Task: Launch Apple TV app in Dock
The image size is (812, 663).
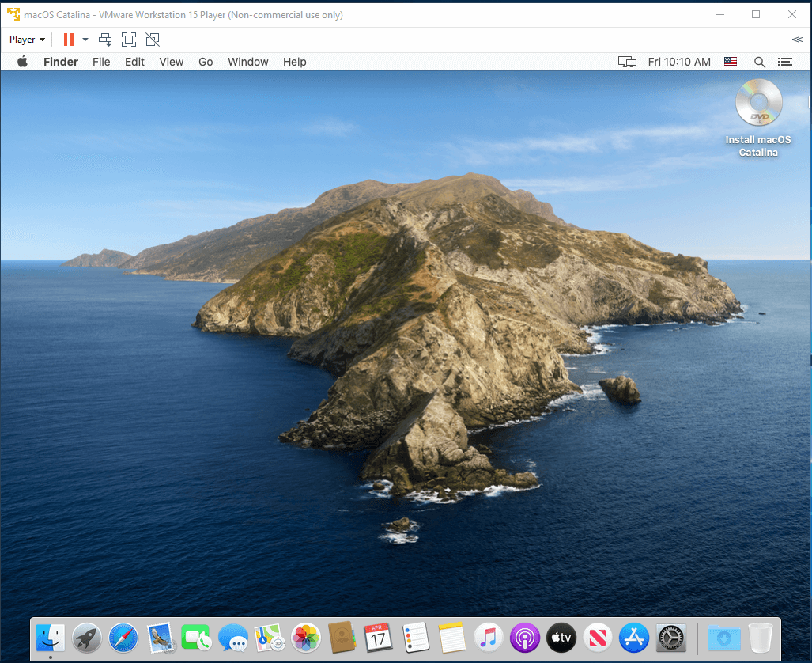Action: pyautogui.click(x=561, y=638)
